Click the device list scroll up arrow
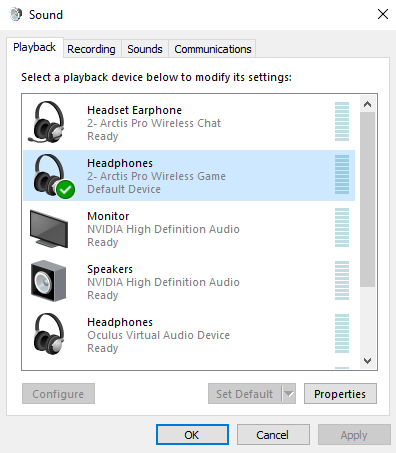396x453 pixels. pos(367,104)
